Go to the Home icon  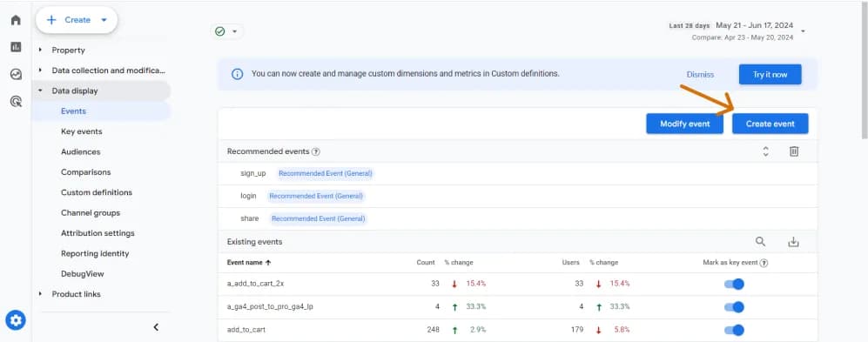click(x=16, y=20)
